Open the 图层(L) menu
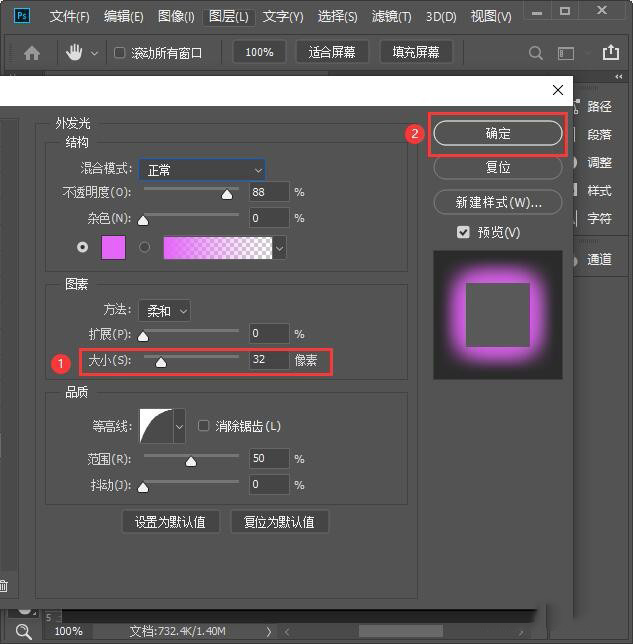The height and width of the screenshot is (644, 633). (x=228, y=16)
